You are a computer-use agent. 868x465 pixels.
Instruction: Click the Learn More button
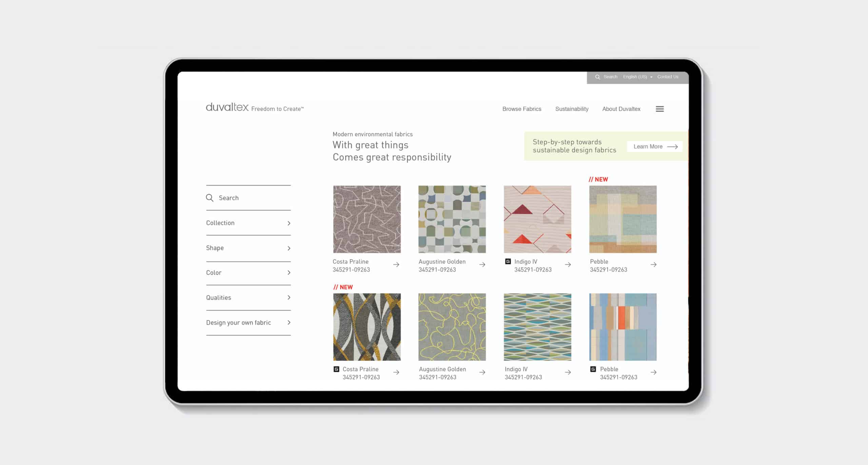click(655, 147)
